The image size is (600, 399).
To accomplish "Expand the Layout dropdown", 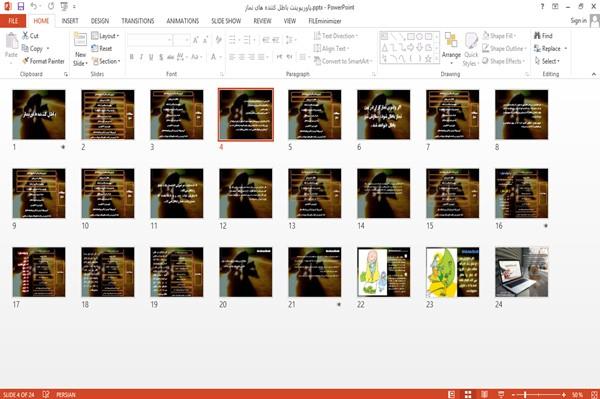I will (x=105, y=36).
